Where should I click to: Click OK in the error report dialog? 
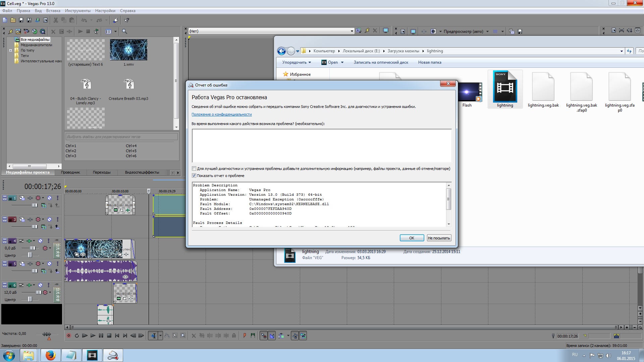point(412,238)
